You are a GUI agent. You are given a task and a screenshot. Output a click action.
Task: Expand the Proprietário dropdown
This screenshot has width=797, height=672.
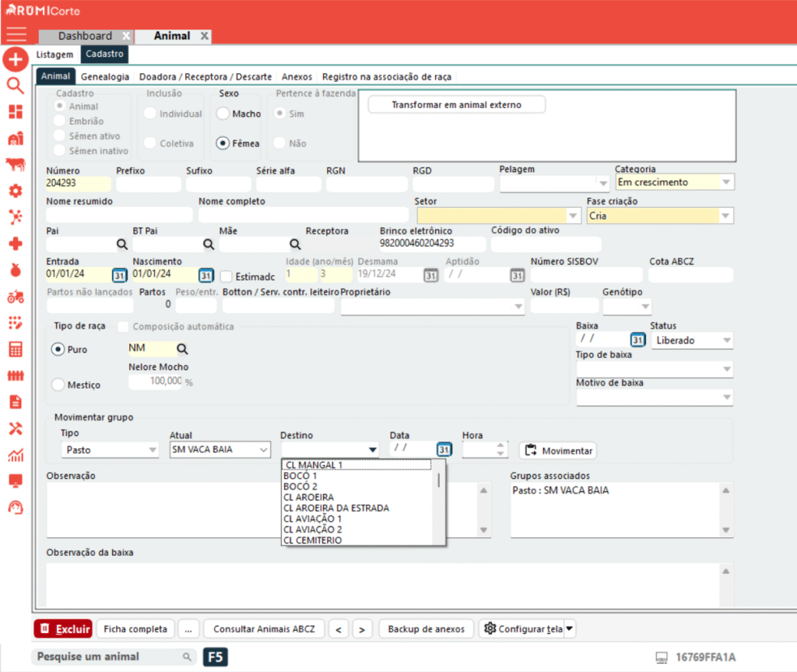518,306
